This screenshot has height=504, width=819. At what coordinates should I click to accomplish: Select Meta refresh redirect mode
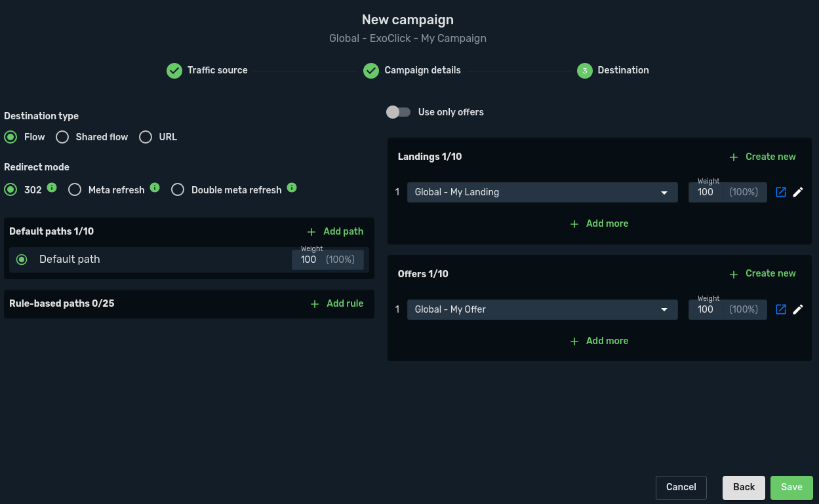[x=75, y=190]
